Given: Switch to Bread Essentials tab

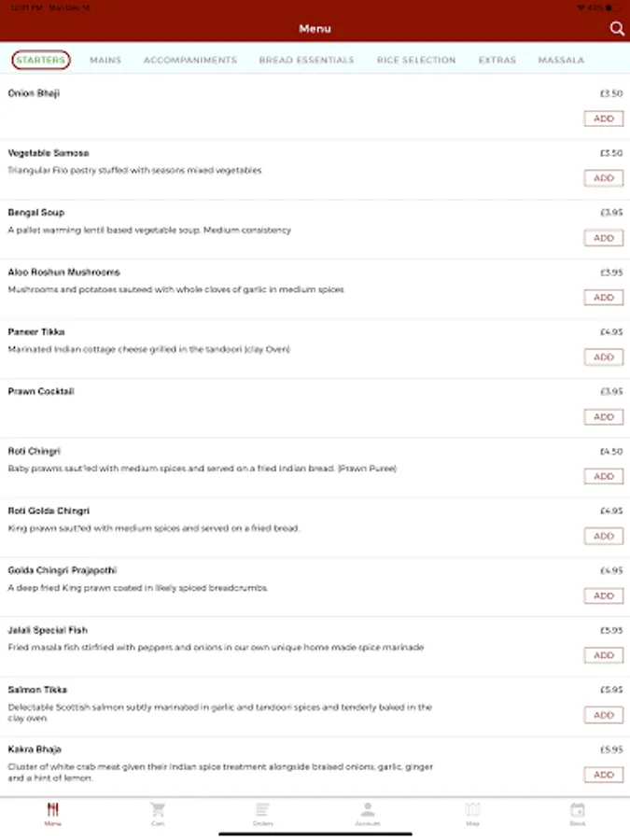Looking at the screenshot, I should 306,61.
